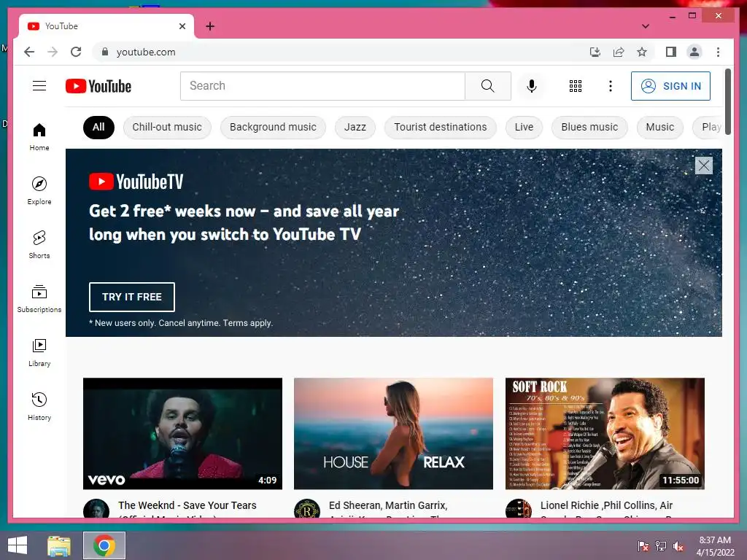Open The Weeknd video thumbnail
Screen dimensions: 747x560
(x=182, y=433)
